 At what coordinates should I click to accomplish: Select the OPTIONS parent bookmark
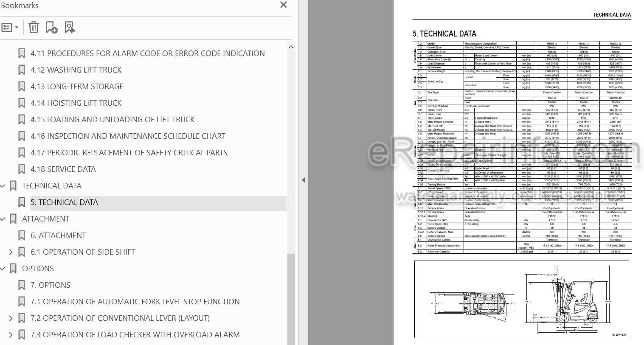pos(38,269)
